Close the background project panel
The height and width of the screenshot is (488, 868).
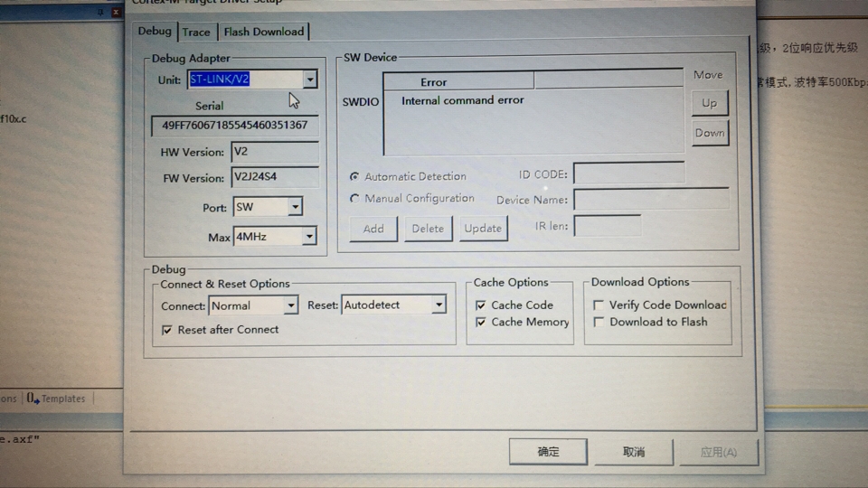pos(116,12)
